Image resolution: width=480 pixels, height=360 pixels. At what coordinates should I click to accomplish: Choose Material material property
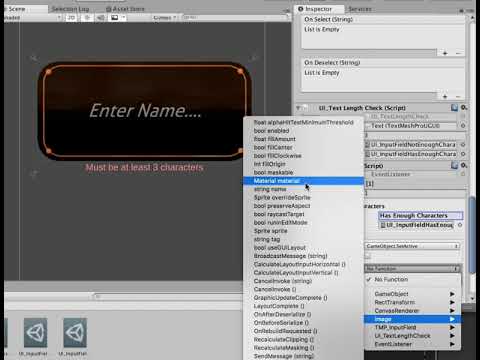(303, 181)
